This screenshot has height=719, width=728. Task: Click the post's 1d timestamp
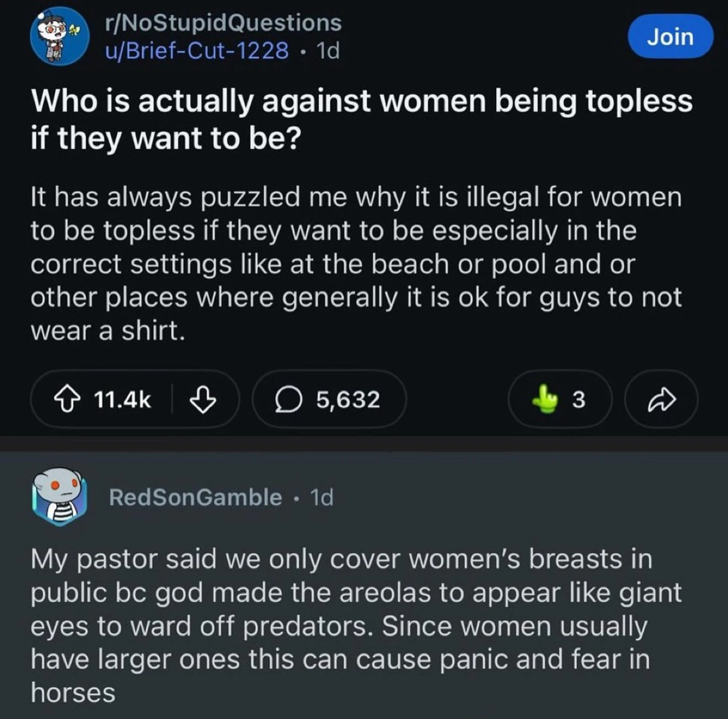(x=329, y=51)
